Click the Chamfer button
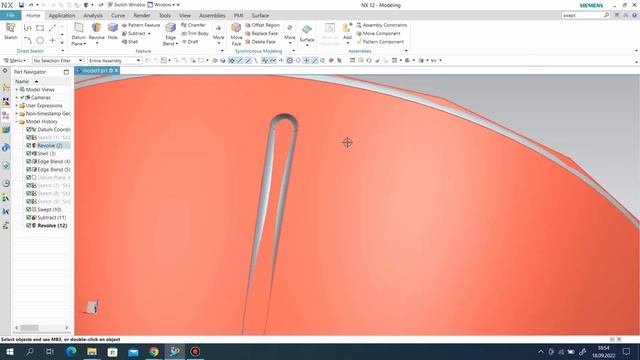Screen dimensions: 640x360 pyautogui.click(x=193, y=25)
